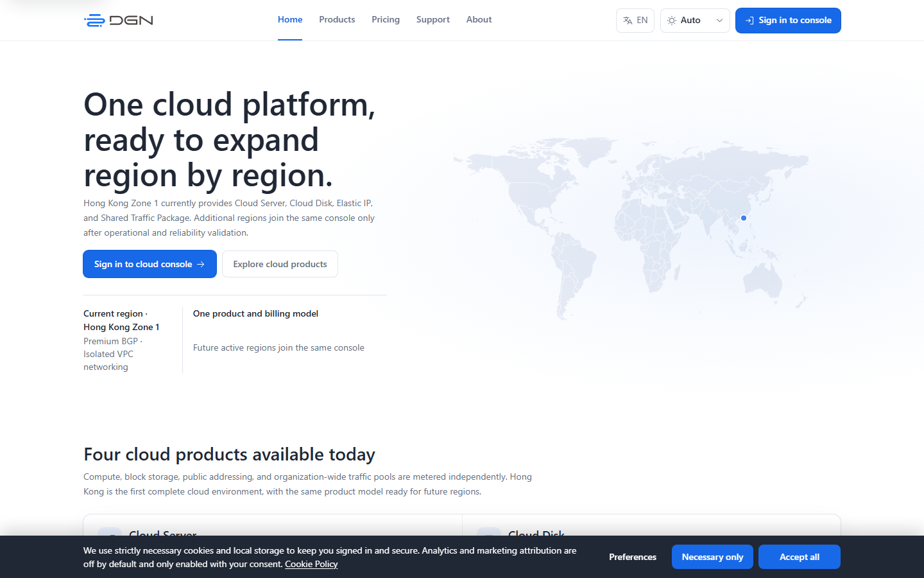Image resolution: width=924 pixels, height=578 pixels.
Task: Open the Auto theme mode combo box
Action: click(695, 21)
